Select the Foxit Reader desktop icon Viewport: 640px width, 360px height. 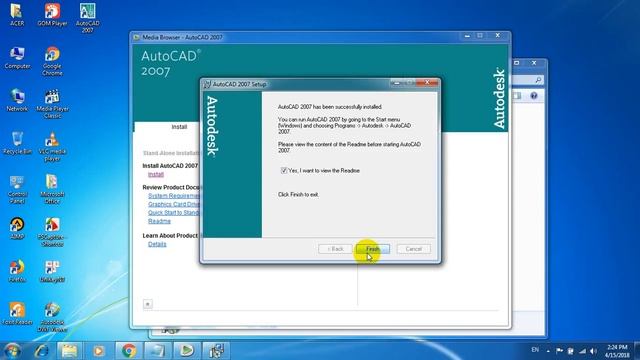click(x=17, y=314)
